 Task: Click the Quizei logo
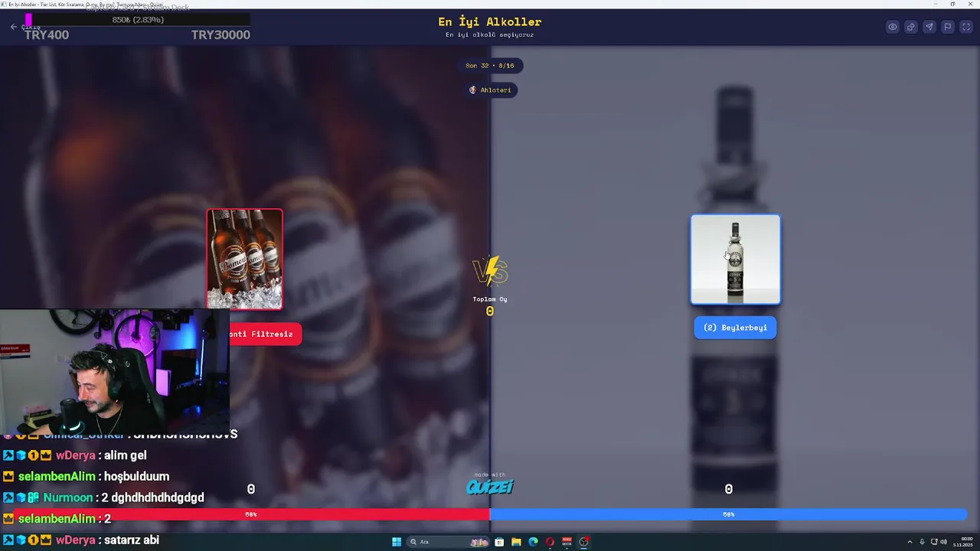point(490,487)
